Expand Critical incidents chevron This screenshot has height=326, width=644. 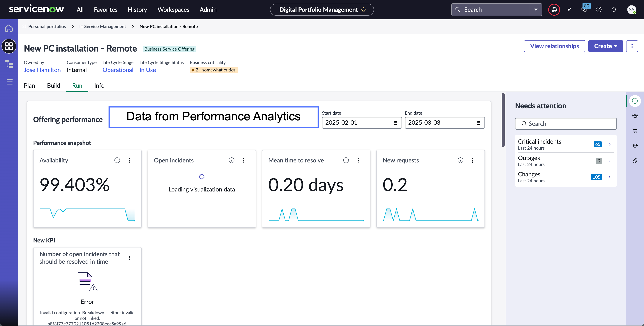pyautogui.click(x=609, y=144)
